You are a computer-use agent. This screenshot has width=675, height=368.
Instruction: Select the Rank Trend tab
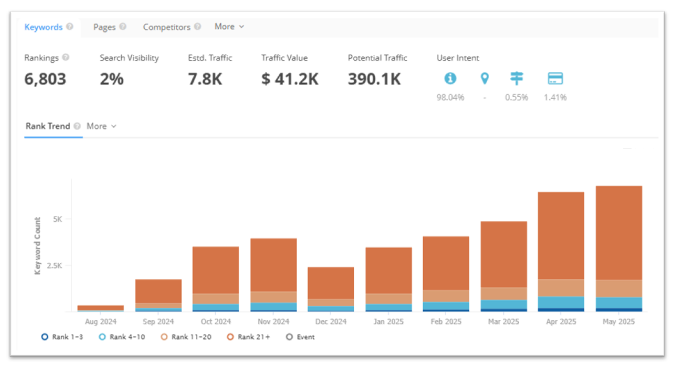point(48,126)
